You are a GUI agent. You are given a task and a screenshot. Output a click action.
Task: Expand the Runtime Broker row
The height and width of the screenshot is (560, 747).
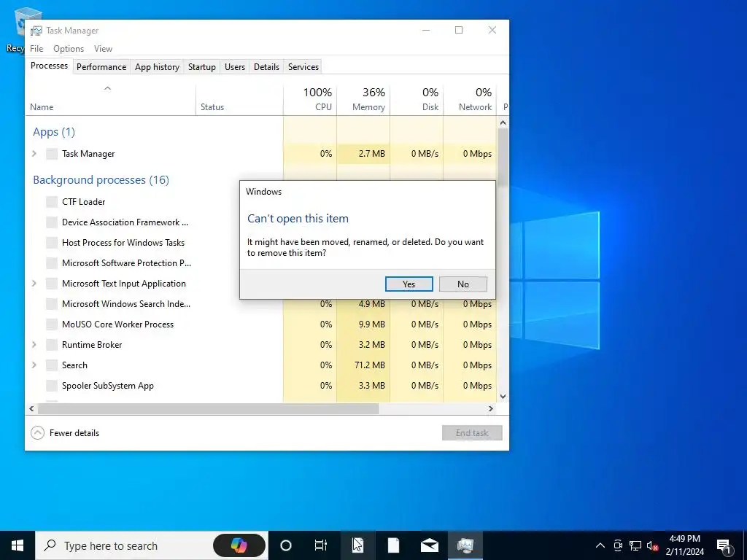pyautogui.click(x=34, y=344)
